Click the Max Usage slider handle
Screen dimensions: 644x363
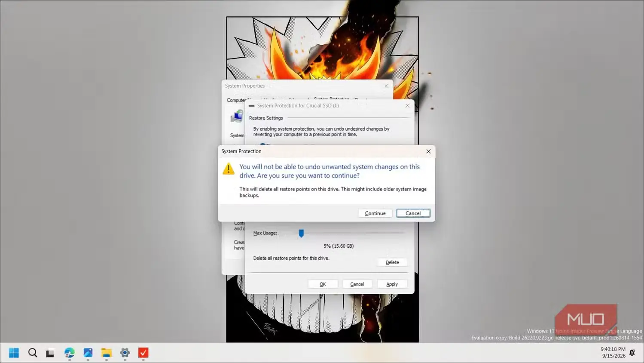(301, 233)
